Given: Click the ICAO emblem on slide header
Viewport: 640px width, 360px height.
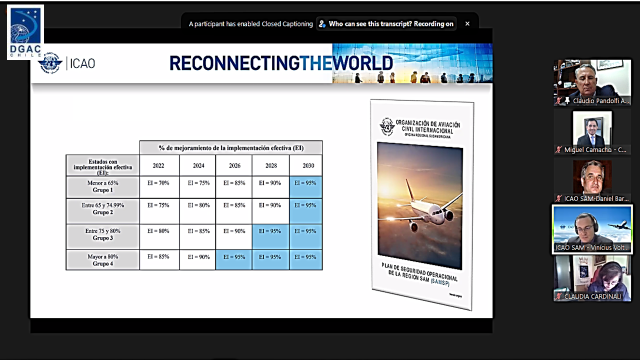Looking at the screenshot, I should point(50,63).
